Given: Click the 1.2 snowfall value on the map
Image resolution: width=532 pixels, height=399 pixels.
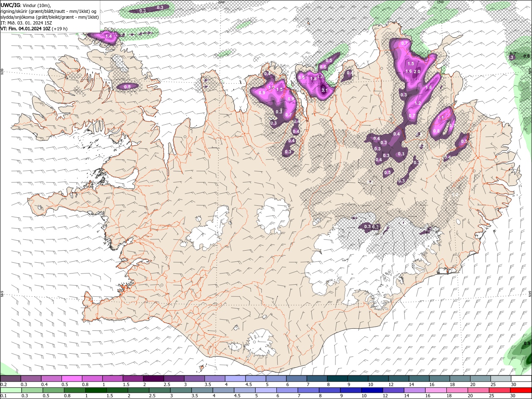Looking at the screenshot, I should pyautogui.click(x=418, y=103).
